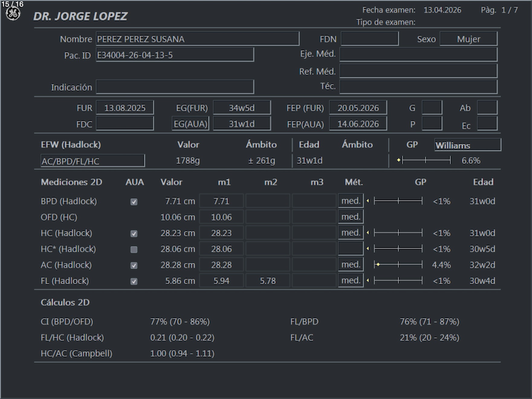The height and width of the screenshot is (399, 532).
Task: Click the FUR date field 13.08.2025
Action: (x=125, y=108)
